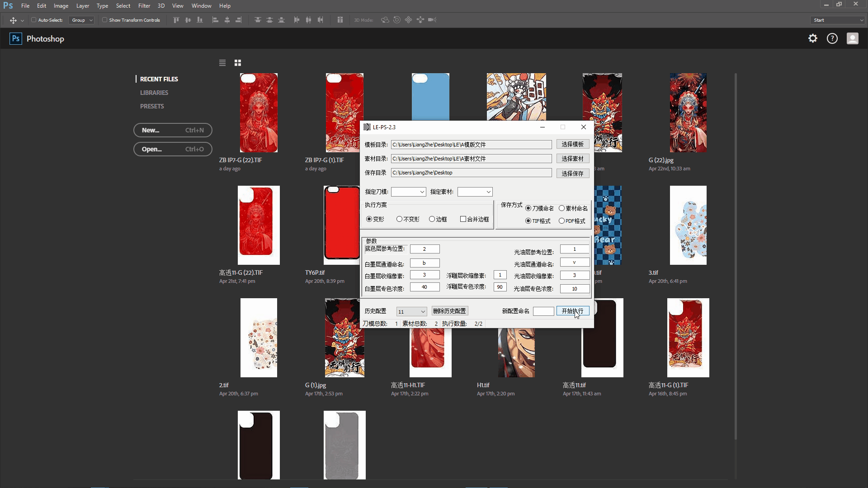Viewport: 868px width, 488px height.
Task: Click the distribute horizontally icon
Action: (309, 20)
